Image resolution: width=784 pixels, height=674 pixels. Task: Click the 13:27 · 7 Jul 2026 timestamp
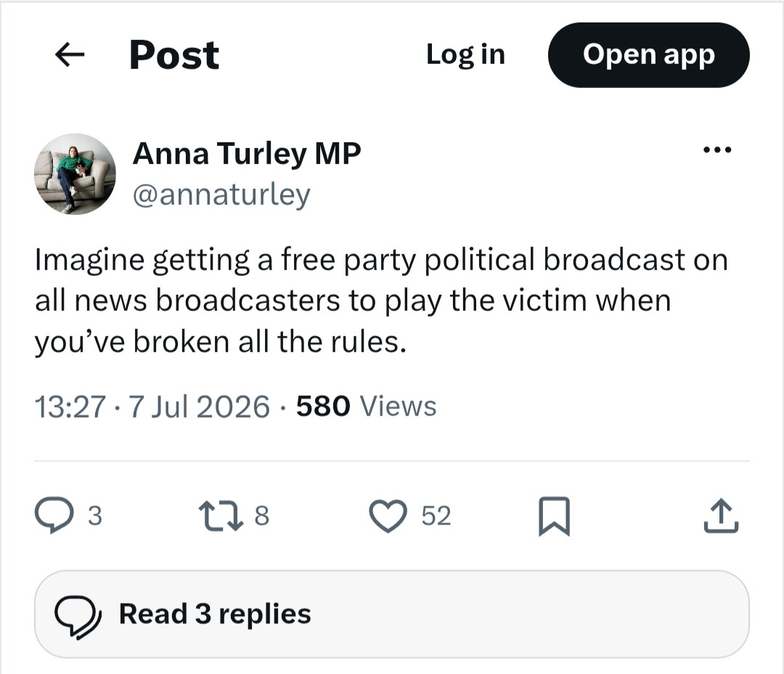[152, 406]
